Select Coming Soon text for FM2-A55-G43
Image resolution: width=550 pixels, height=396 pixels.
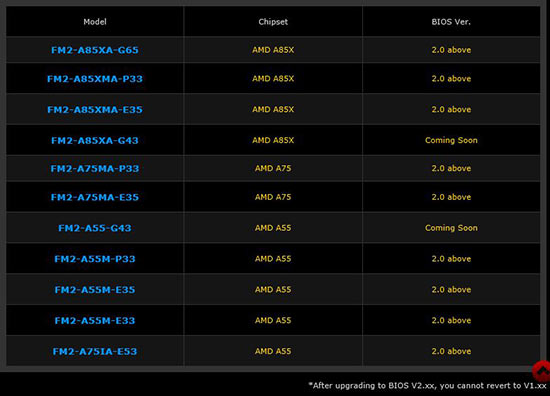point(451,228)
